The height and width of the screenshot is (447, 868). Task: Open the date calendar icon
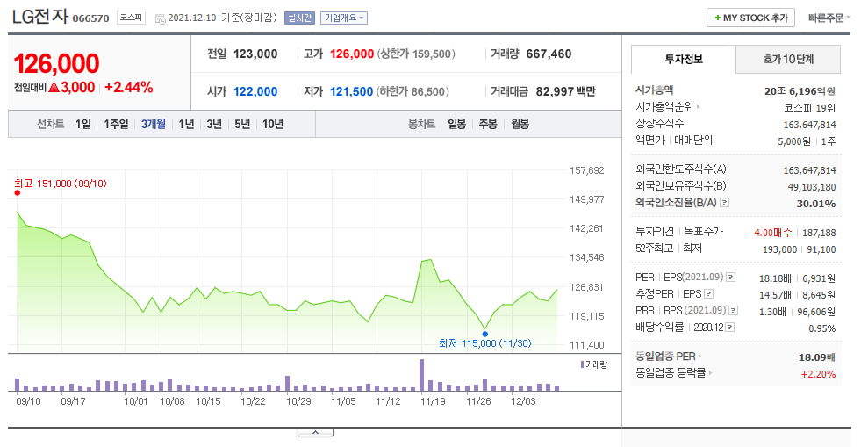(160, 18)
